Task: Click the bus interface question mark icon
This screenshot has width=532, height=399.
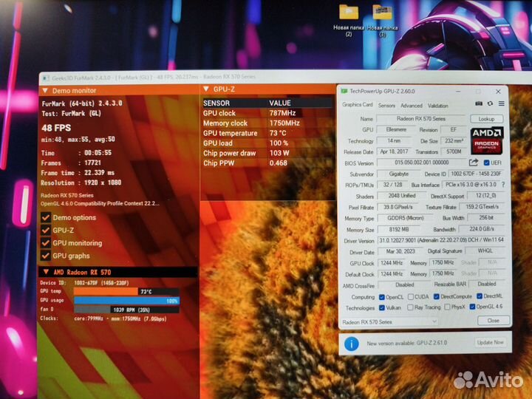Action: click(x=503, y=185)
